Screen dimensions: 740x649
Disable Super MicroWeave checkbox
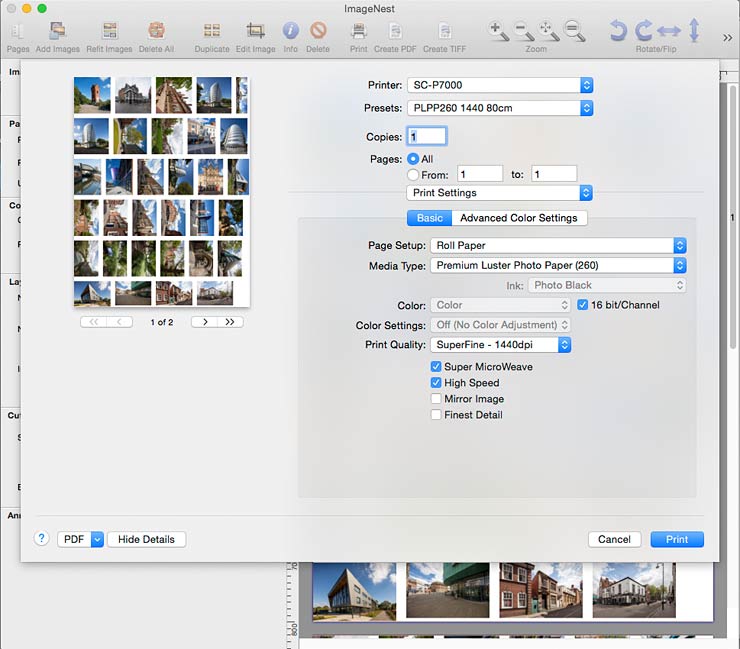[x=436, y=367]
